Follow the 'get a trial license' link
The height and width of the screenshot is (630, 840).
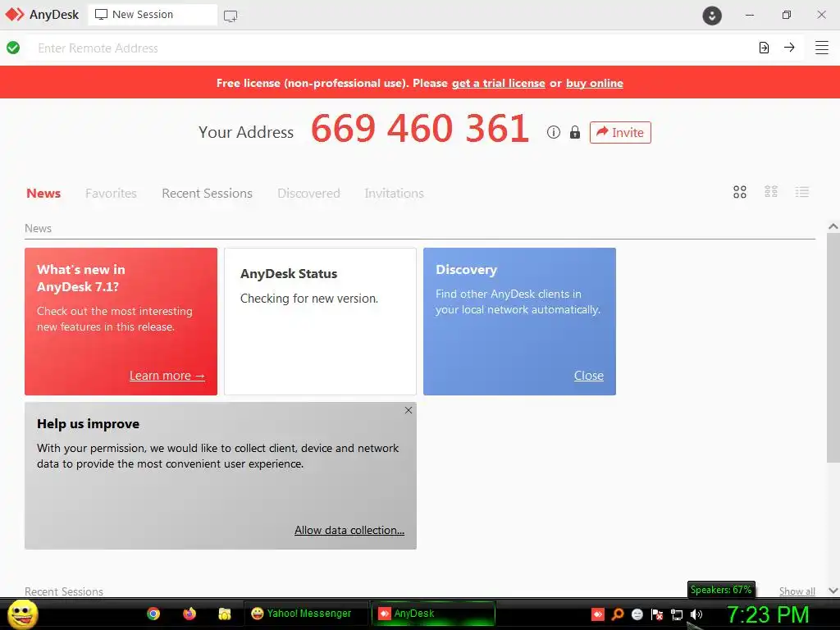pos(498,83)
